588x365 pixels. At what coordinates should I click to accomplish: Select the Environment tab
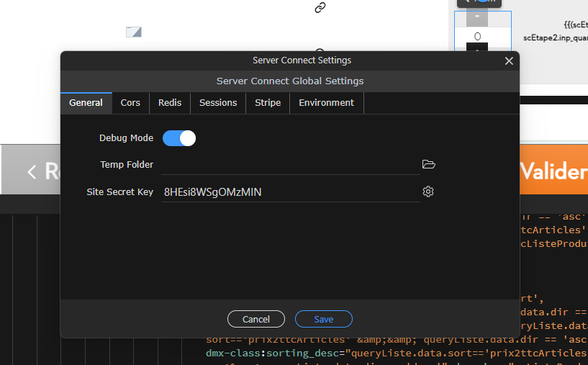326,103
